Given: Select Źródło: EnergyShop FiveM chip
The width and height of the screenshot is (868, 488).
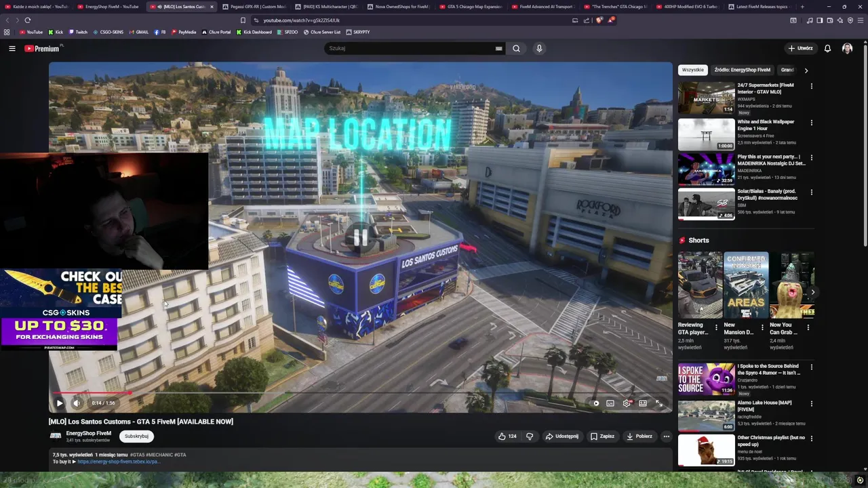Looking at the screenshot, I should pyautogui.click(x=742, y=70).
